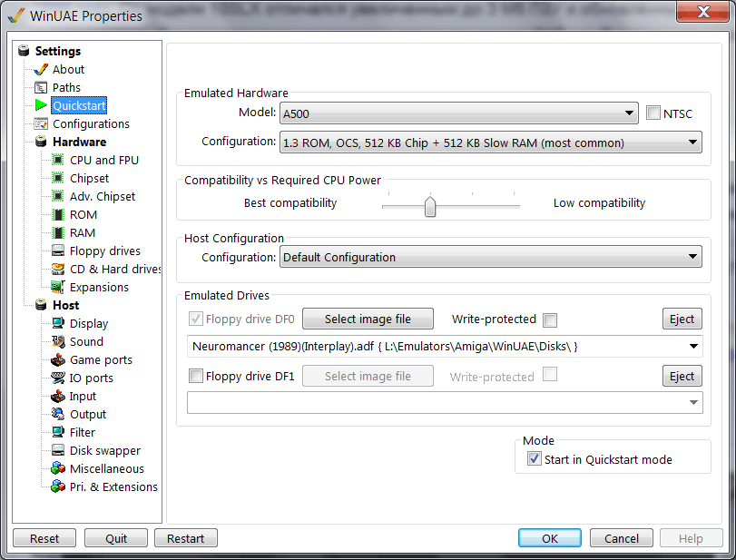Viewport: 736px width, 560px height.
Task: Click the RAM module icon
Action: point(58,233)
